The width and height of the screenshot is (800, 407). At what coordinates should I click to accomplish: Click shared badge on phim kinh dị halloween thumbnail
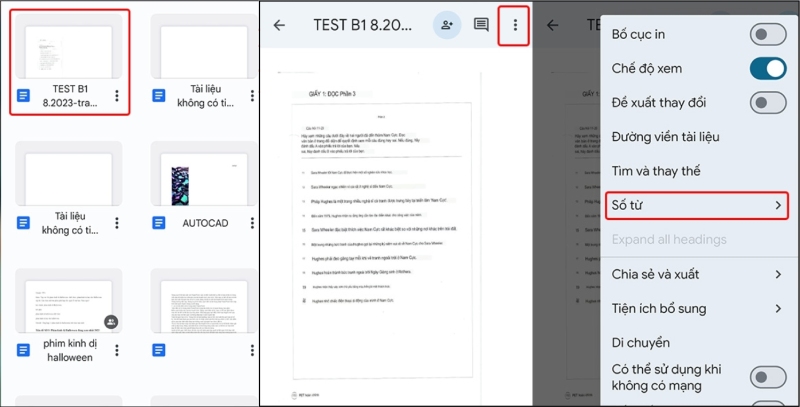point(111,322)
